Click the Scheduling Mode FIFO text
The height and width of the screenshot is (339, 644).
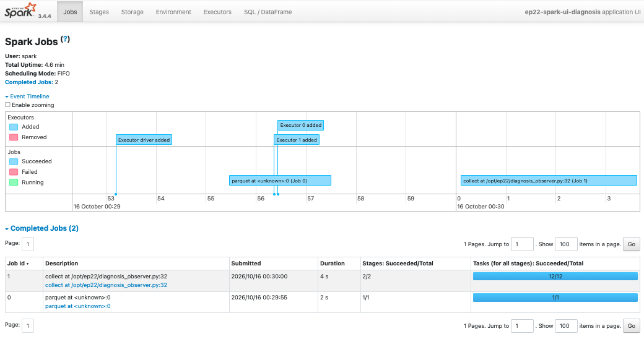click(37, 74)
